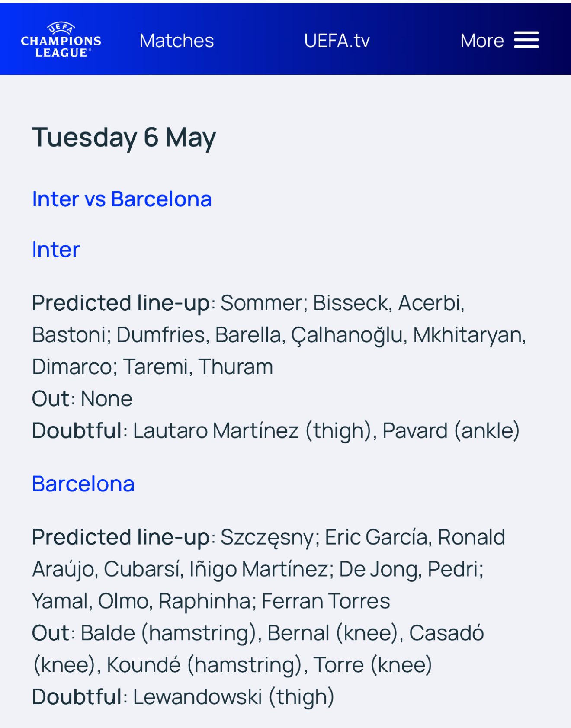Viewport: 571px width, 728px height.
Task: Click the Tuesday 6 May heading
Action: [124, 138]
